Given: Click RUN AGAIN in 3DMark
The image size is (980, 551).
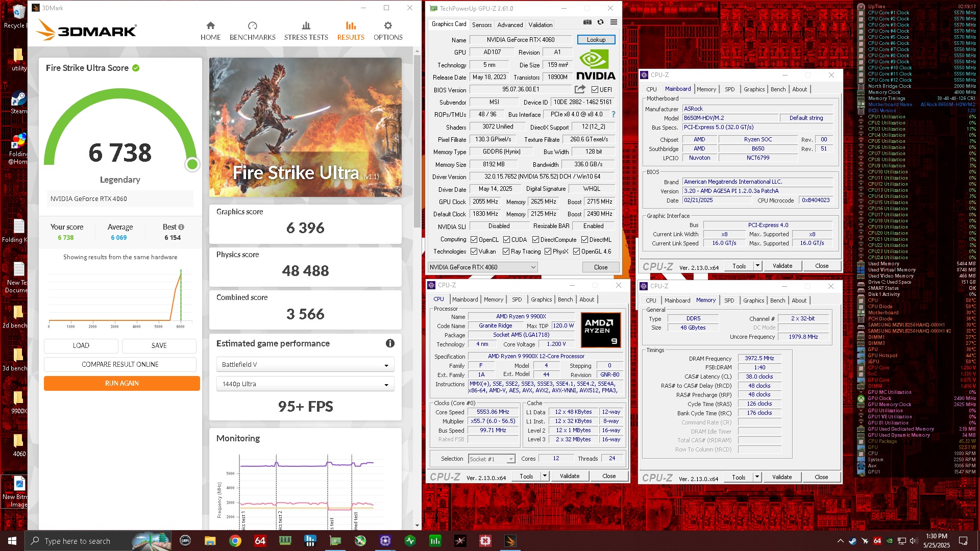Looking at the screenshot, I should coord(121,383).
